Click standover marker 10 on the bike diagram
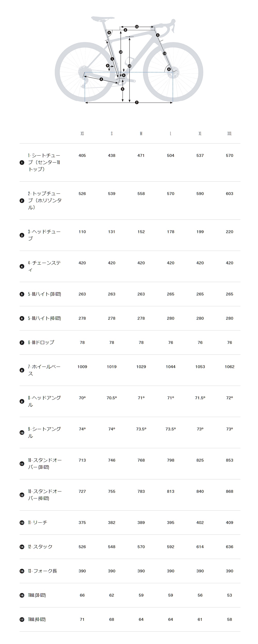Image resolution: width=258 pixels, height=644 pixels. 130,66
